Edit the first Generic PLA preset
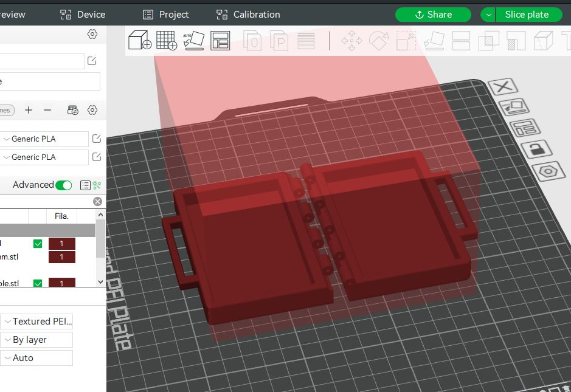571x392 pixels. pos(97,139)
